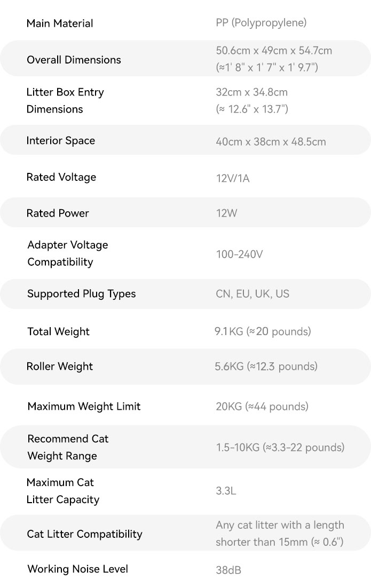The width and height of the screenshot is (371, 588).
Task: Click the Total Weight label
Action: click(59, 331)
